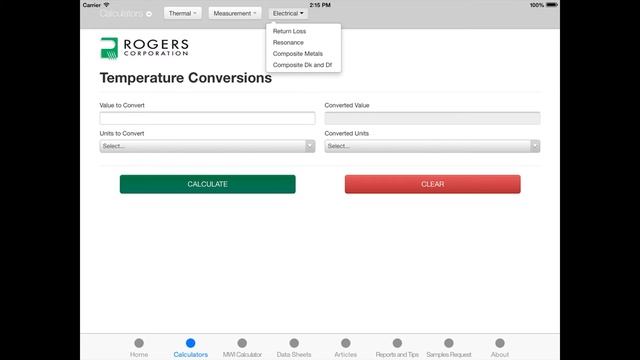Open the Samples Request tab icon
This screenshot has height=360, width=640.
[449, 343]
